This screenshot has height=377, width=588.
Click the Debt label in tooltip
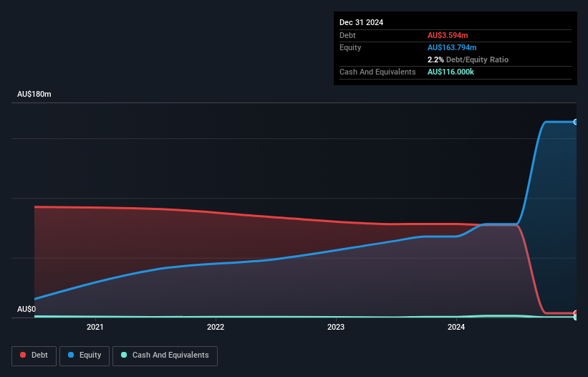point(347,35)
